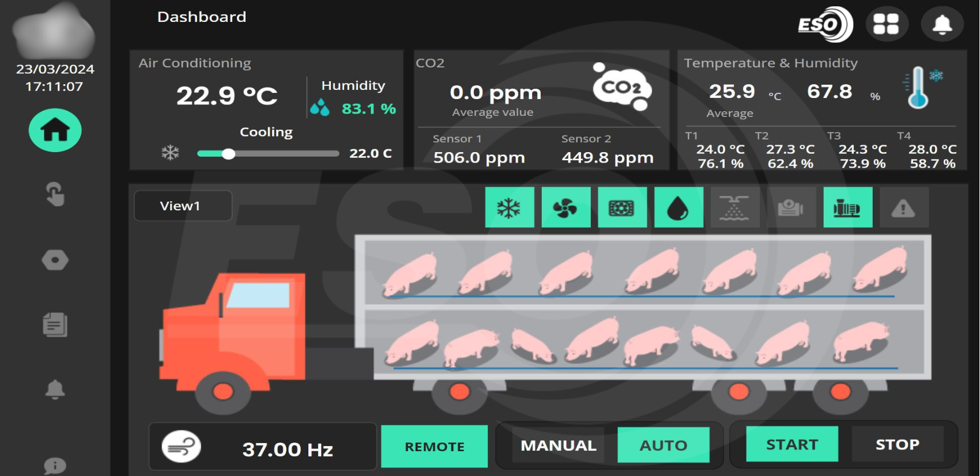Toggle the snowflake cooling button

[x=509, y=207]
